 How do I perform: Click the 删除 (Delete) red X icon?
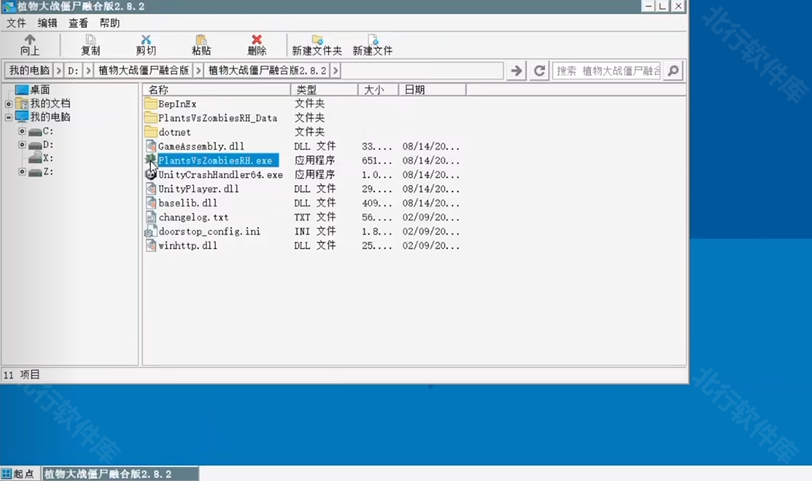[x=257, y=40]
